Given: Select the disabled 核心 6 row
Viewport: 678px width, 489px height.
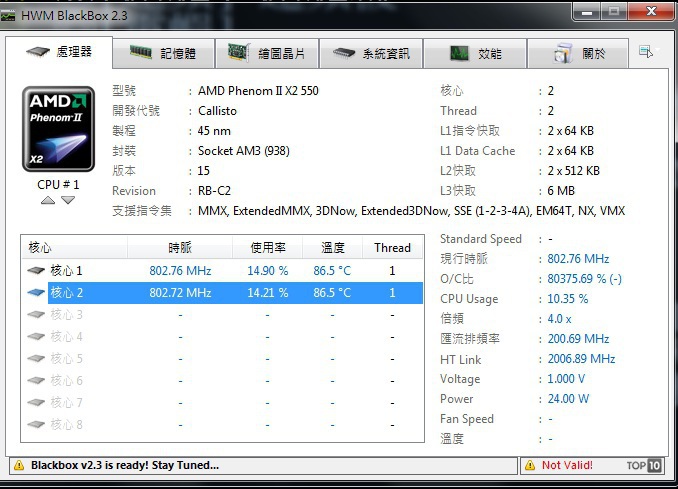Looking at the screenshot, I should 222,380.
